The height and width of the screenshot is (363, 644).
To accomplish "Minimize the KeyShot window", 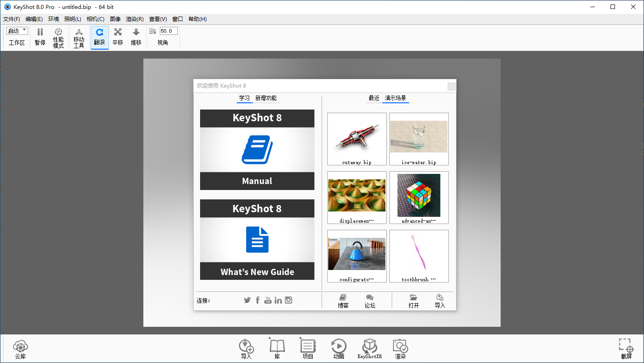I will click(x=593, y=7).
